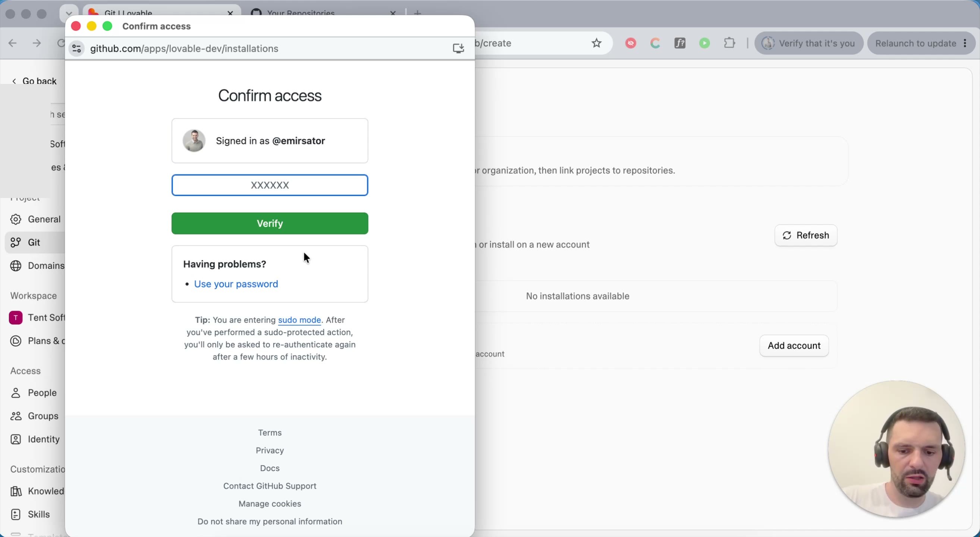Click Add account in Lovable window

coord(794,346)
